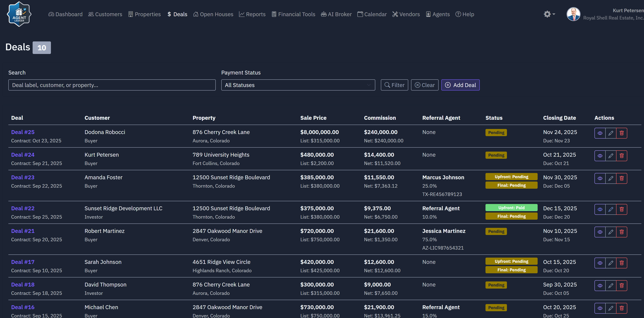Open the Agent Ledger logo home link
Image resolution: width=644 pixels, height=318 pixels.
click(19, 14)
